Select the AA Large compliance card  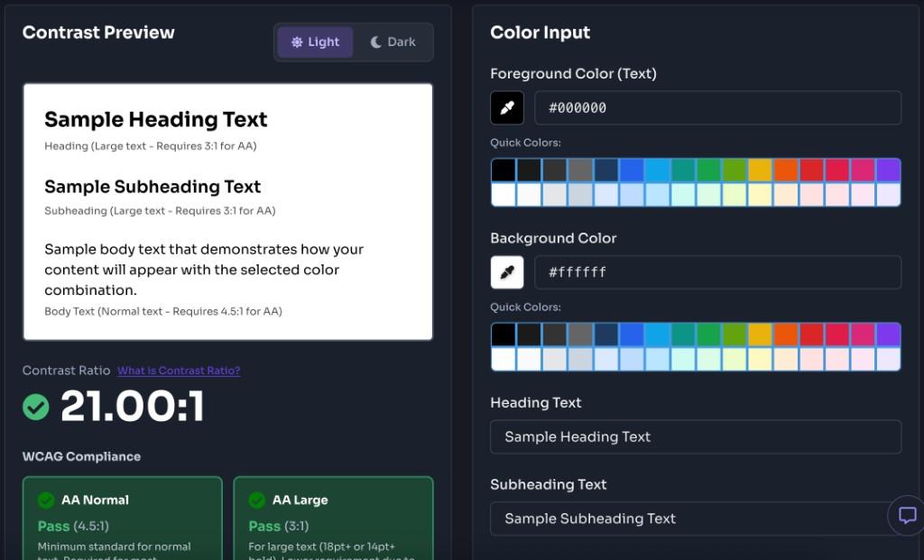[334, 519]
